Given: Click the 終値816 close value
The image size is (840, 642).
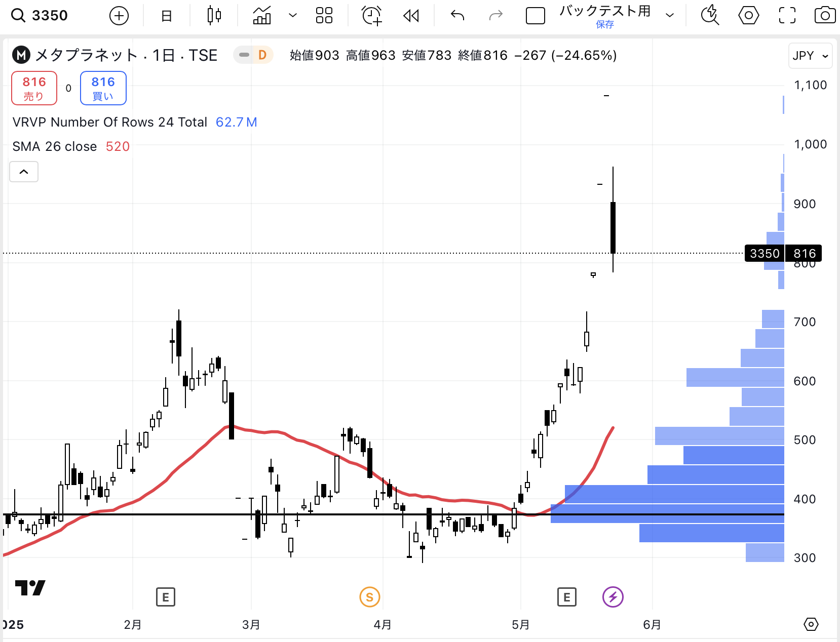Looking at the screenshot, I should [x=482, y=55].
